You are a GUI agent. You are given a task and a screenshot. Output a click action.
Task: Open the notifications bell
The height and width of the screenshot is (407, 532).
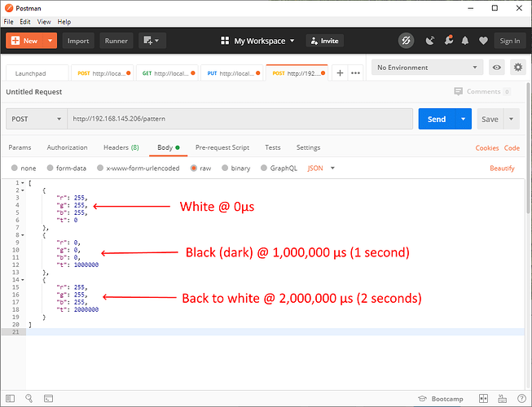[465, 41]
